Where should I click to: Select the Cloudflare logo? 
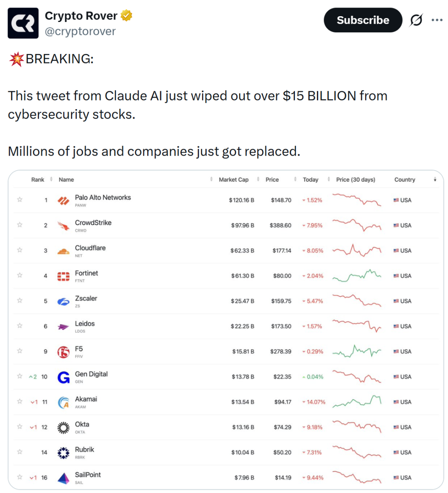point(63,250)
